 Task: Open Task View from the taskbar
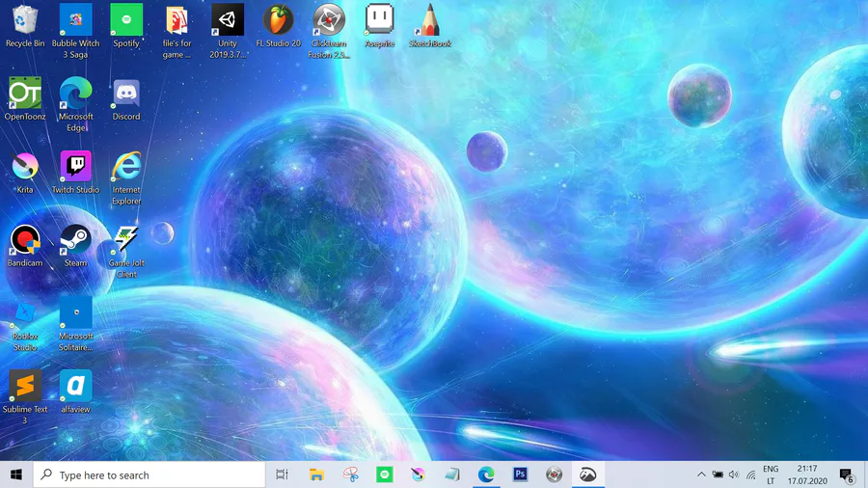[x=282, y=474]
